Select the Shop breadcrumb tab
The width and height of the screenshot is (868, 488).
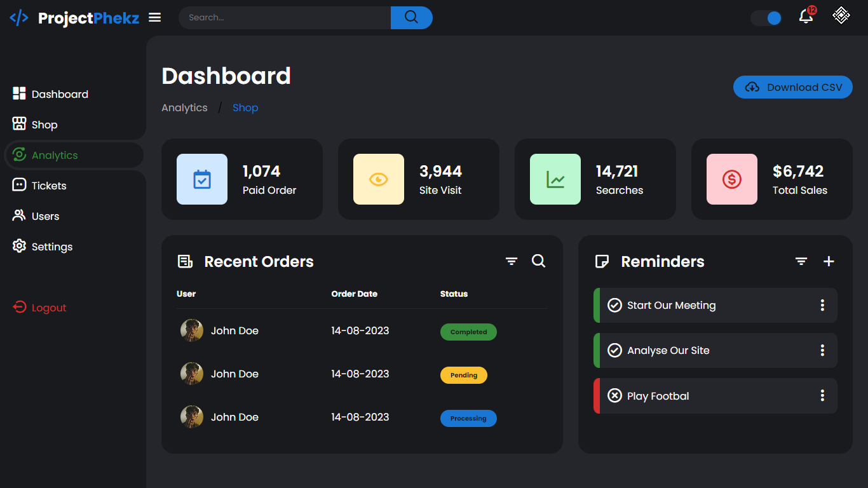pos(245,107)
